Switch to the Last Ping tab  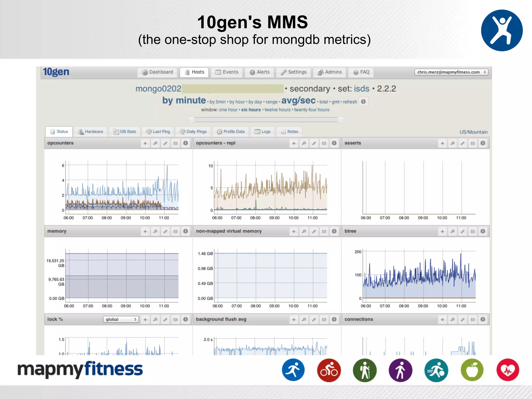(x=158, y=132)
